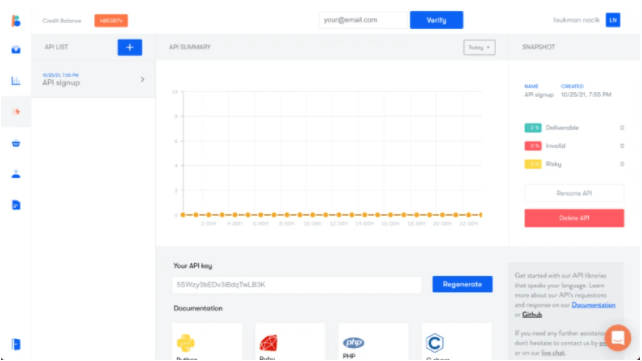Viewport: 642px width, 361px height.
Task: Click the yellow Risky percentage badge
Action: coord(533,164)
